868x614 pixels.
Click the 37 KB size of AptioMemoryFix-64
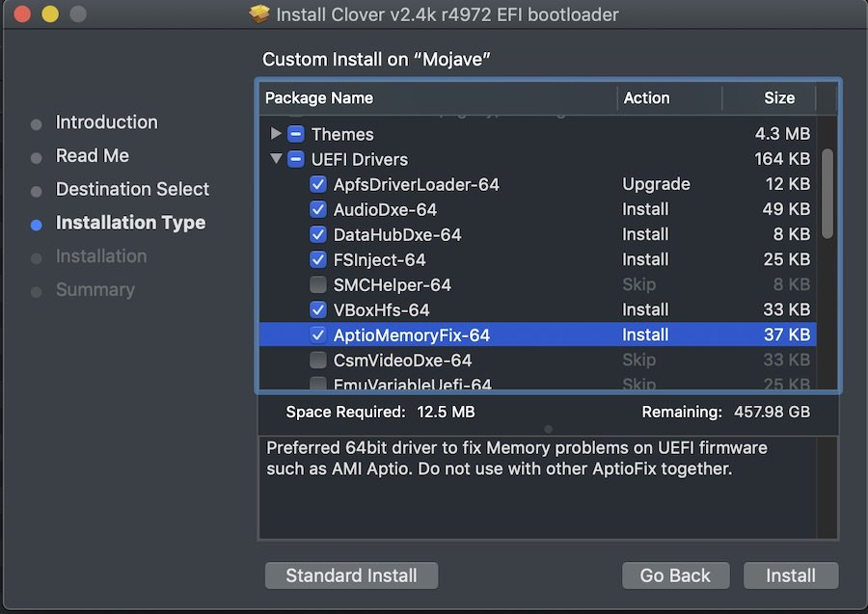(787, 334)
